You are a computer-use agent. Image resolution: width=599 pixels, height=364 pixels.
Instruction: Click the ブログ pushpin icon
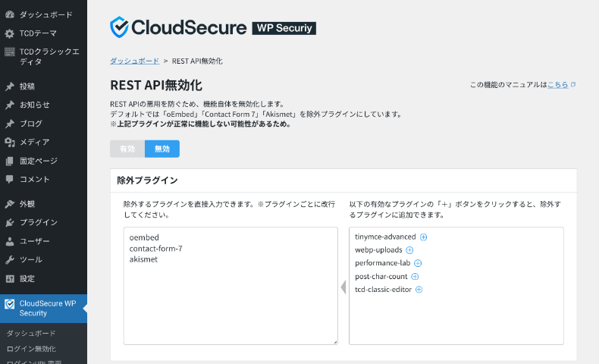10,124
